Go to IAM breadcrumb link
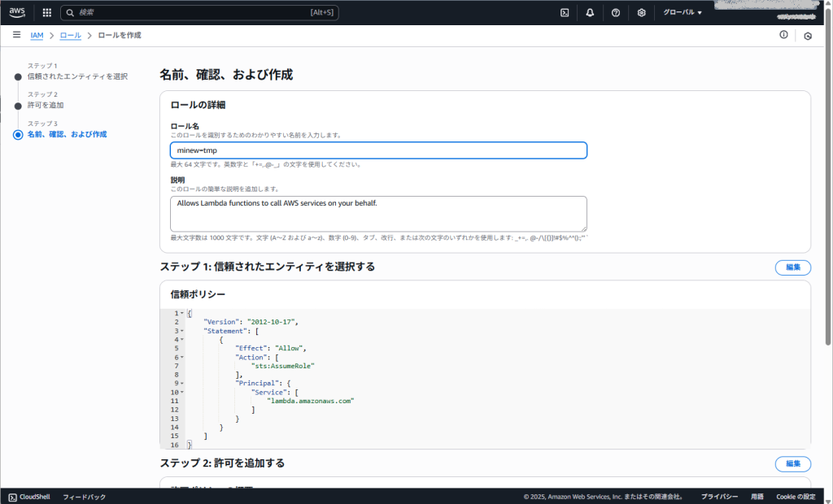The width and height of the screenshot is (833, 504). pyautogui.click(x=37, y=36)
